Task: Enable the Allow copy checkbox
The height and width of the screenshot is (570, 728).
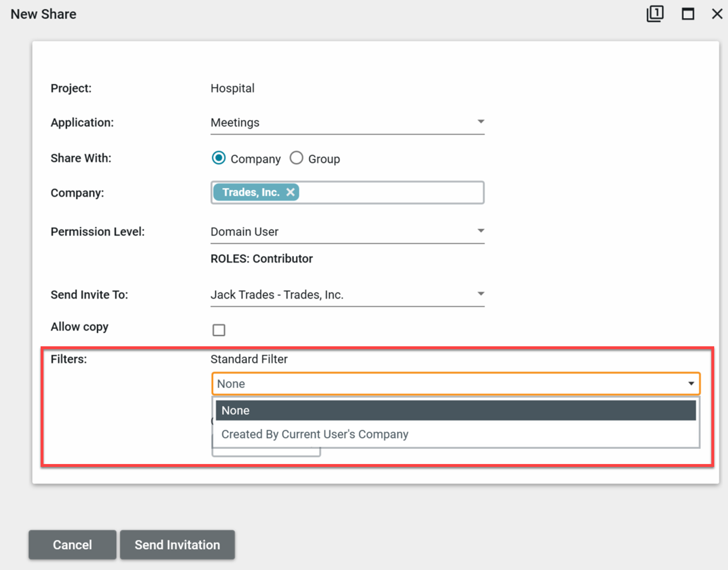Action: (219, 330)
